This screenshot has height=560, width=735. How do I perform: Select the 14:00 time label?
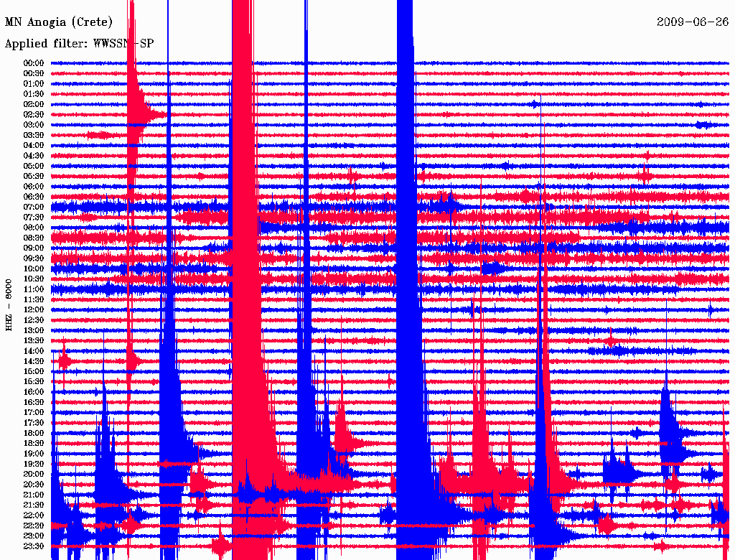34,351
